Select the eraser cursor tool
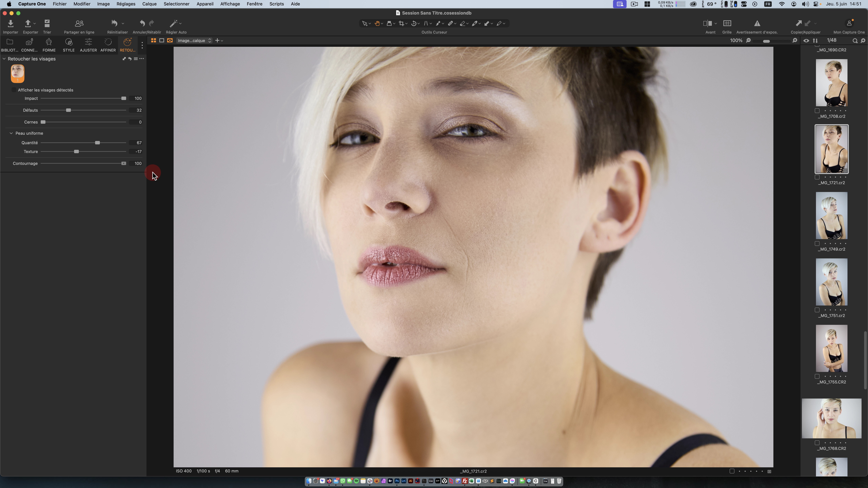This screenshot has width=868, height=488. [463, 23]
